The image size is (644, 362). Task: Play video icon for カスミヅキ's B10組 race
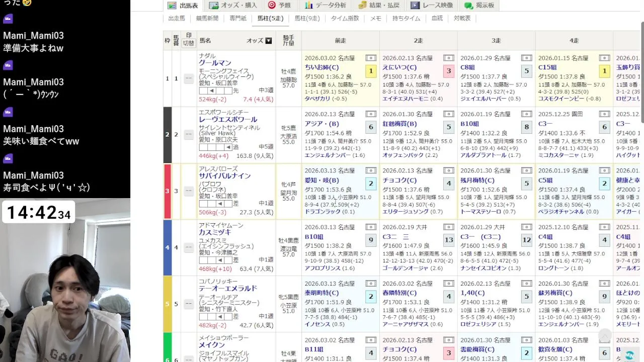coord(371,228)
